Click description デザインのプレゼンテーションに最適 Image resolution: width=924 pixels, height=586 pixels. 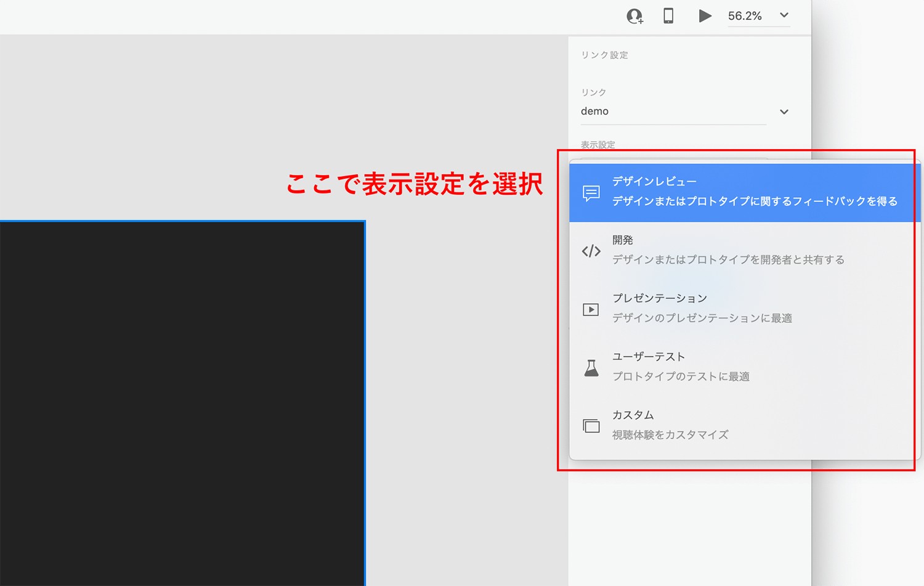tap(702, 319)
